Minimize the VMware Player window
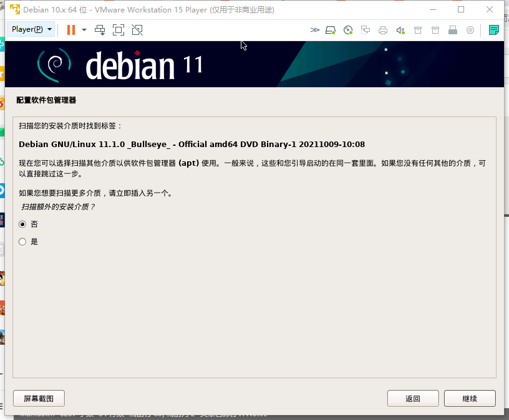 pos(433,10)
